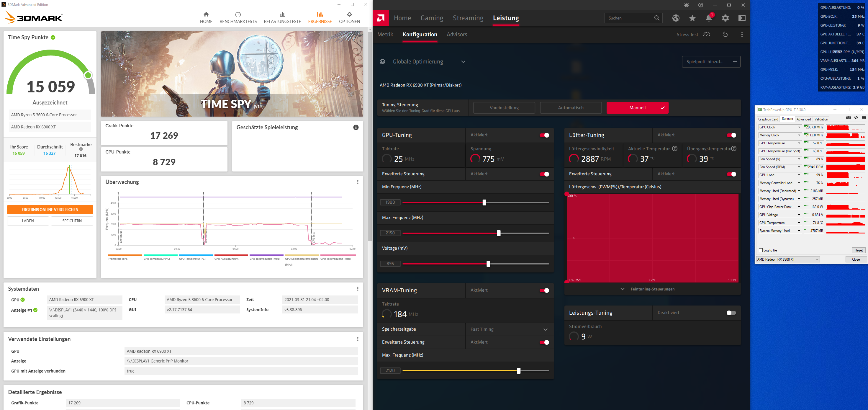
Task: Click GPU-Z screenshot camera icon
Action: click(x=848, y=118)
